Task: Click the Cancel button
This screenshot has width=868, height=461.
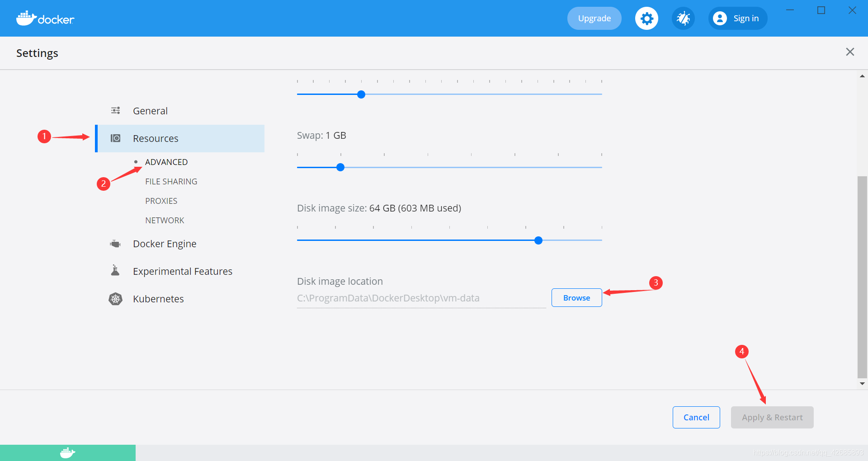Action: coord(696,417)
